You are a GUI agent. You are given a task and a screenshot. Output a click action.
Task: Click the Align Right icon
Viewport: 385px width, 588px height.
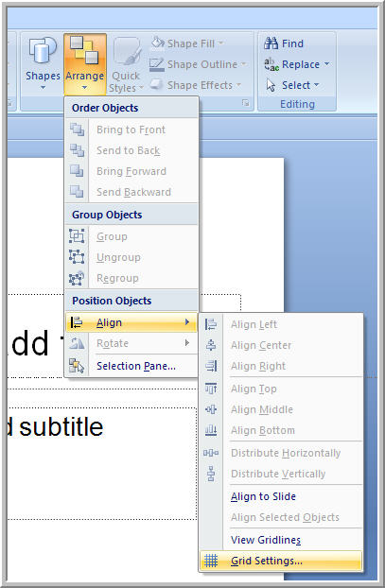tap(211, 366)
